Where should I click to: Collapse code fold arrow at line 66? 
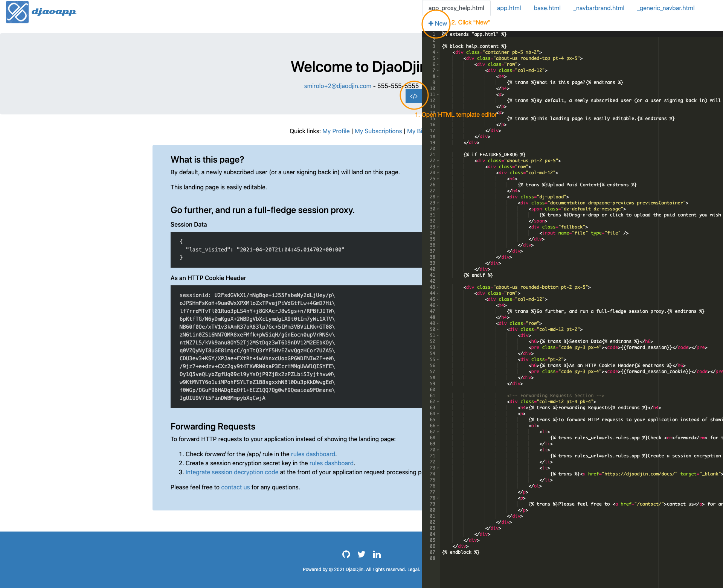click(438, 426)
